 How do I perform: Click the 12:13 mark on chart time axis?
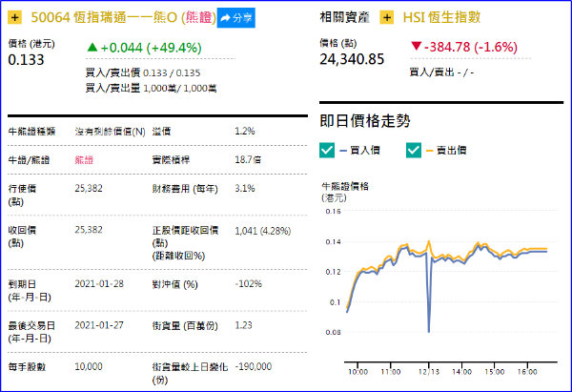tap(429, 372)
